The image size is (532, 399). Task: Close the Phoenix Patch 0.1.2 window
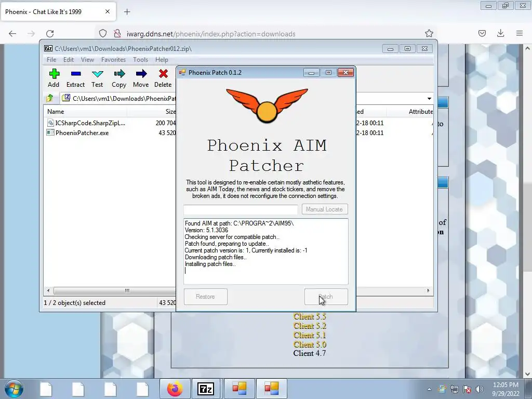tap(345, 73)
